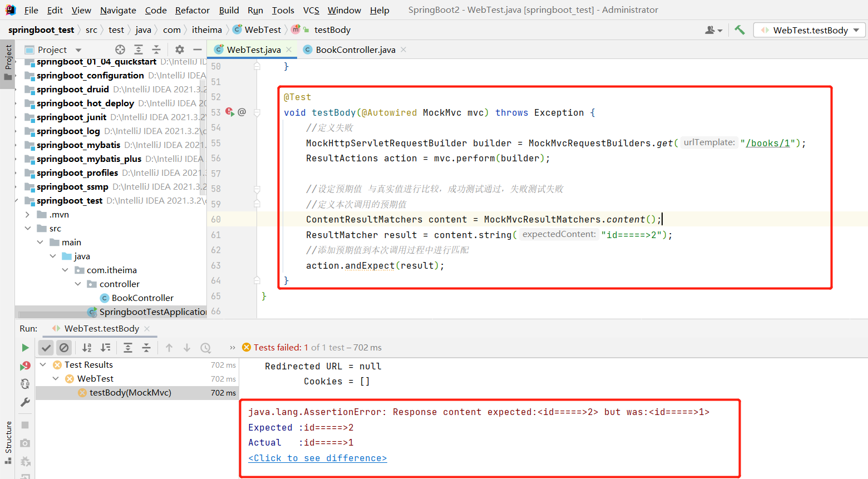Click run test gutter icon on line 53

click(x=230, y=112)
